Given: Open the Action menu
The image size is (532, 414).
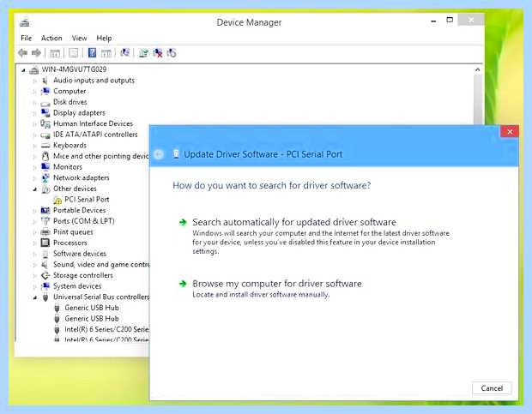Looking at the screenshot, I should coord(51,38).
